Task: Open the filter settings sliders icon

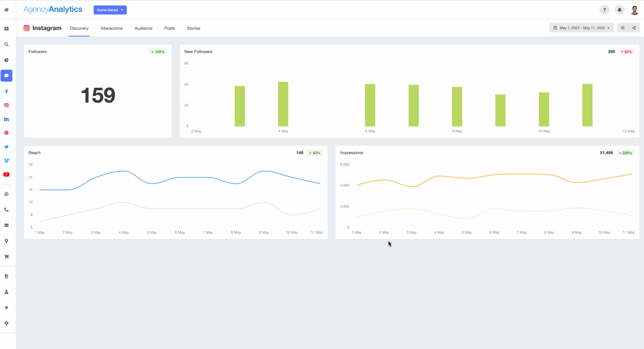Action: coord(623,27)
